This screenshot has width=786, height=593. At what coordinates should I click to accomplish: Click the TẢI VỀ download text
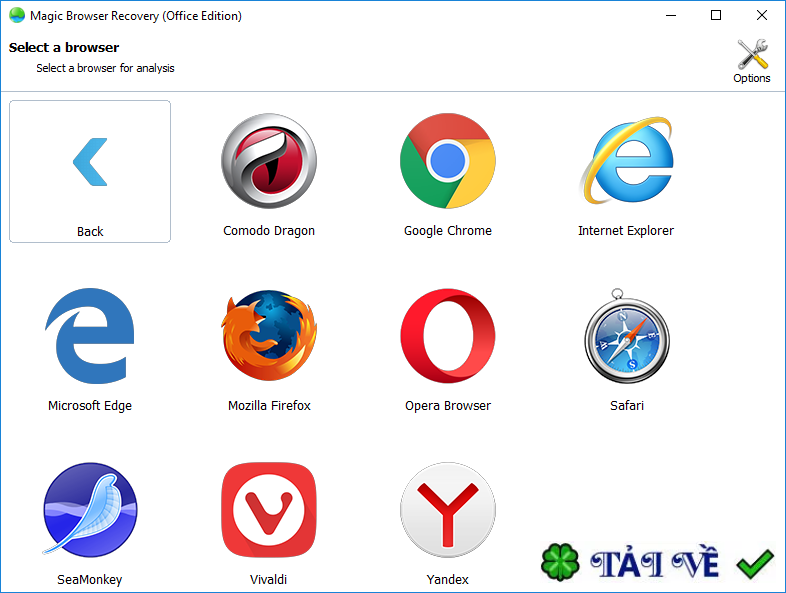pos(654,564)
